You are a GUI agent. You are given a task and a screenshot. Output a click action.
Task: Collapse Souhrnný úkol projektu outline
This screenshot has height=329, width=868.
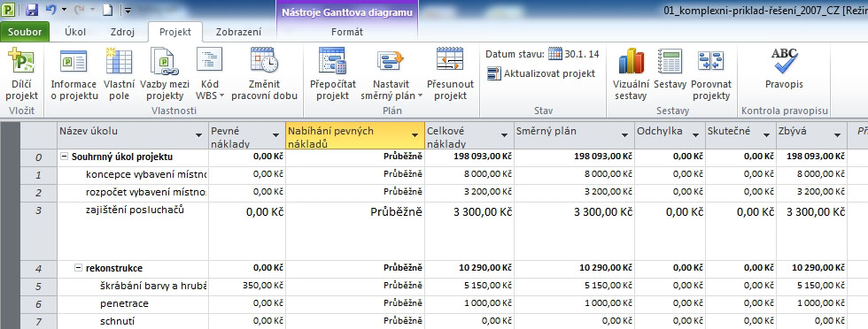pyautogui.click(x=64, y=157)
